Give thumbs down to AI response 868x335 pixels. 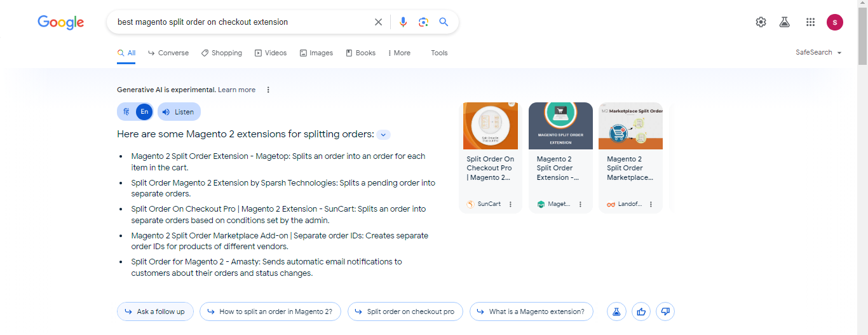(665, 311)
